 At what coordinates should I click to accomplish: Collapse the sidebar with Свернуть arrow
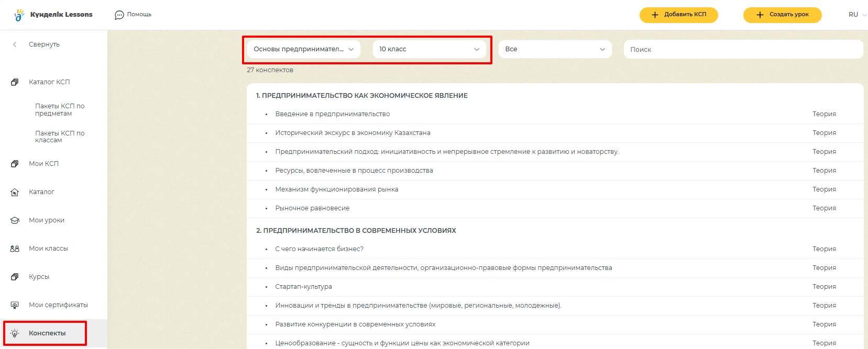15,44
